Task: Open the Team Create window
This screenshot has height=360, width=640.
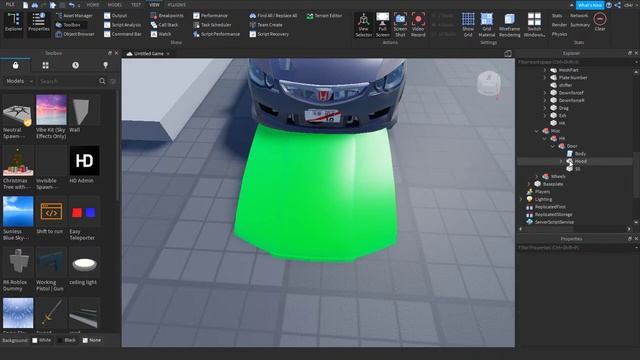Action: coord(266,25)
